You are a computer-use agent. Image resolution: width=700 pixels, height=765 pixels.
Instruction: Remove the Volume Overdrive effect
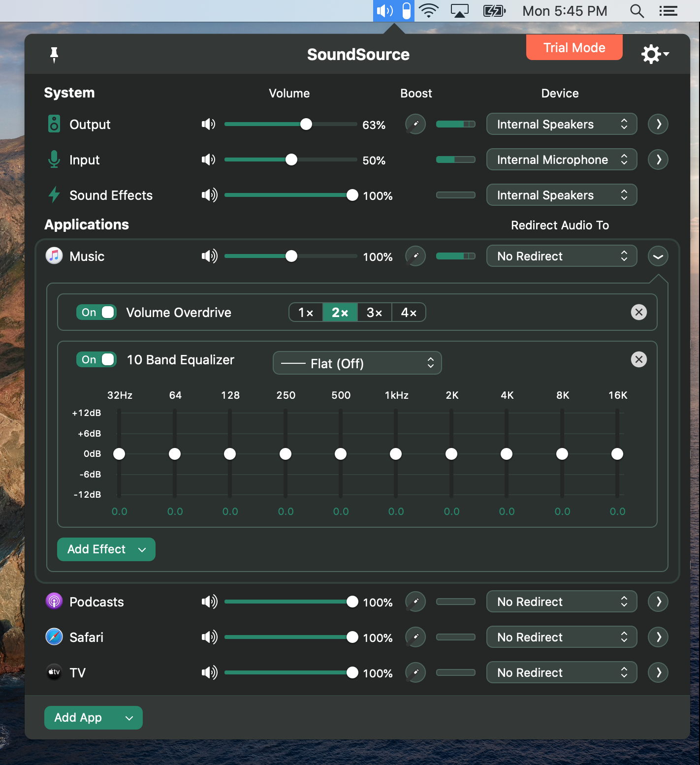pyautogui.click(x=639, y=312)
